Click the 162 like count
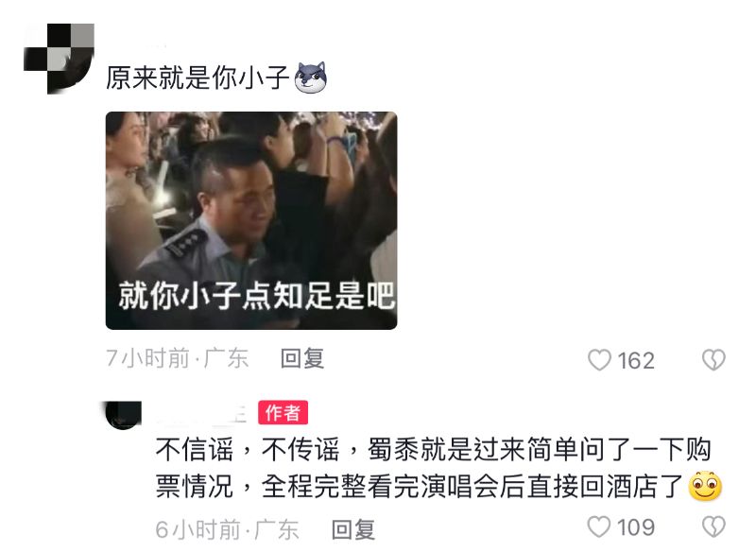 coord(636,361)
